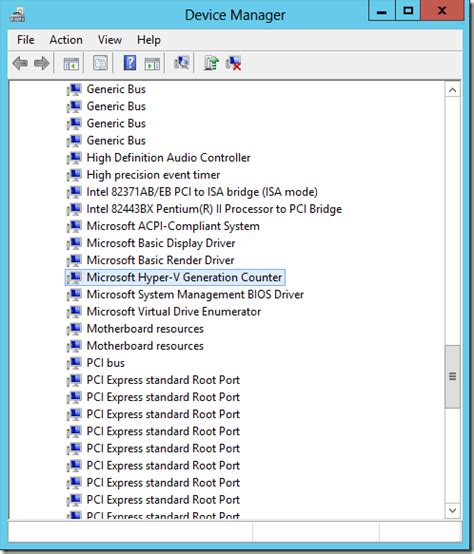Select Microsoft System Management BIOS Driver
This screenshot has height=554, width=474.
[195, 295]
